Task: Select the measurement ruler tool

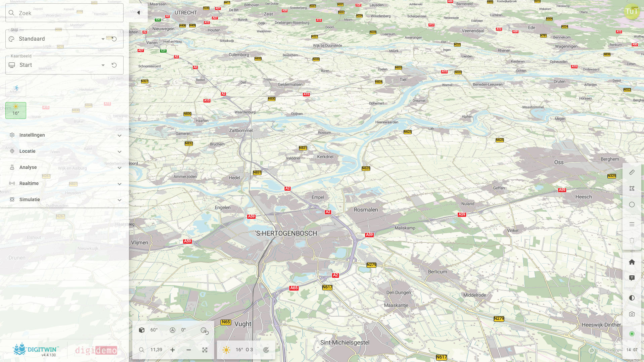Action: [x=632, y=172]
